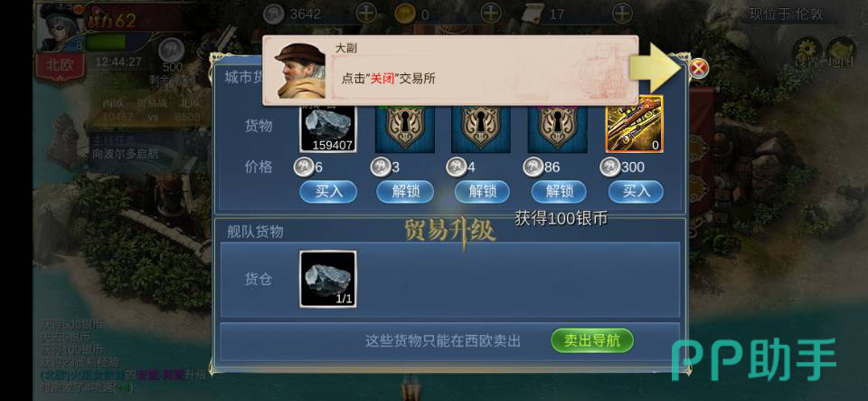
Task: Add gold coins with the plus icon
Action: click(490, 13)
